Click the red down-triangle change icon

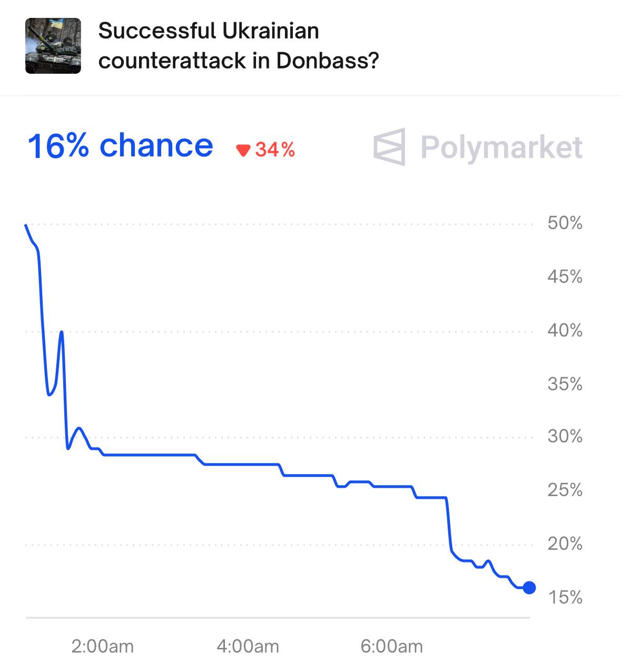(x=243, y=151)
